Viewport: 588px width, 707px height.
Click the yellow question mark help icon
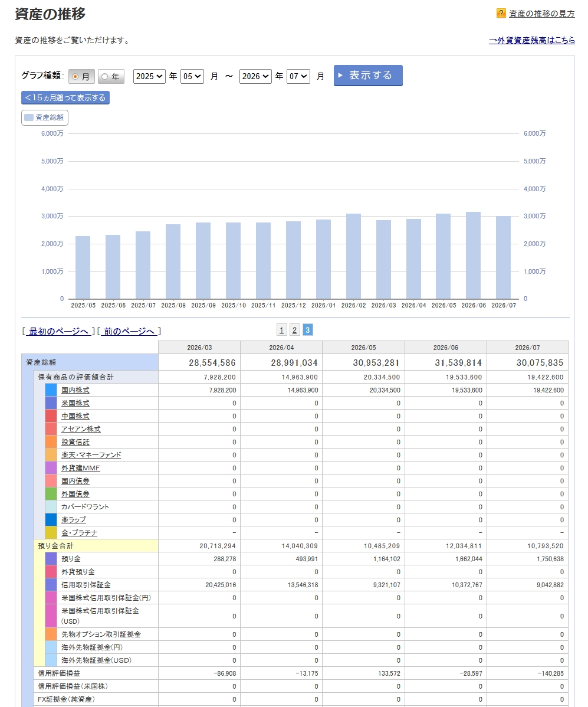point(501,14)
